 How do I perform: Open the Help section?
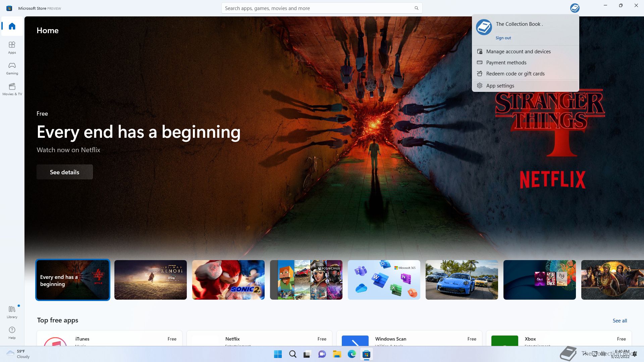tap(12, 333)
